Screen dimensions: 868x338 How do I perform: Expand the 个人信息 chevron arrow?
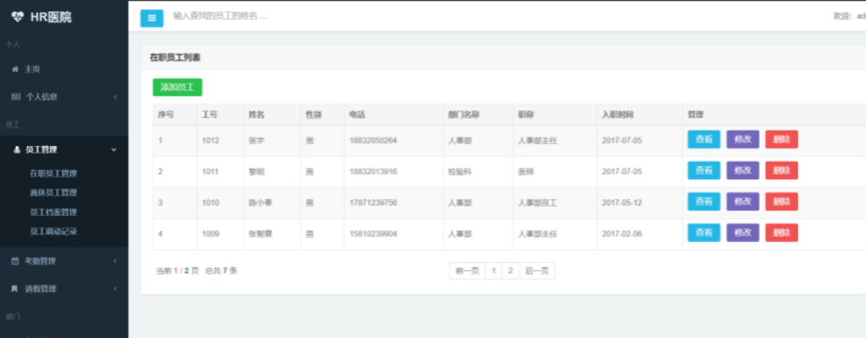[114, 97]
